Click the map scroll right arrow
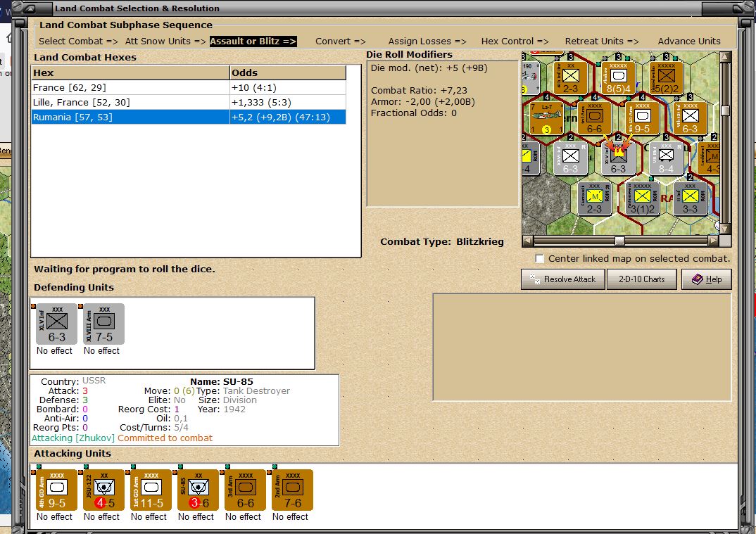Screen dimensions: 756x534 click(x=714, y=241)
